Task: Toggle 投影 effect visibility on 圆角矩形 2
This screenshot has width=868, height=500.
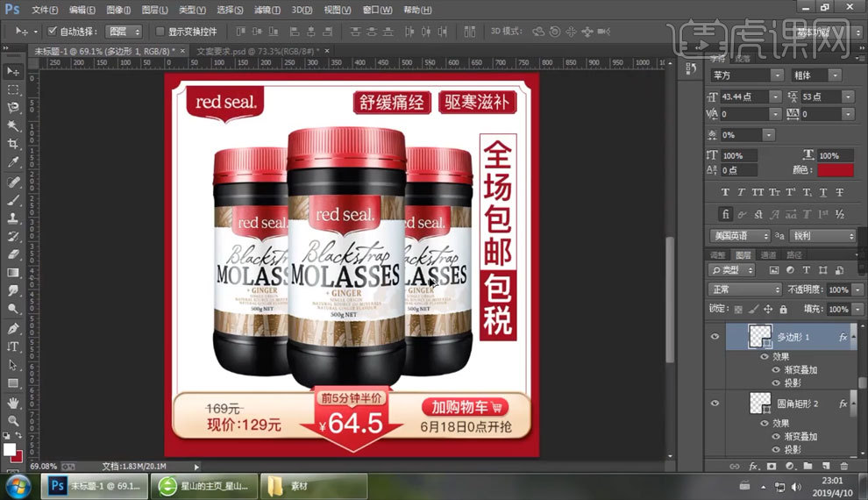Action: pyautogui.click(x=776, y=449)
